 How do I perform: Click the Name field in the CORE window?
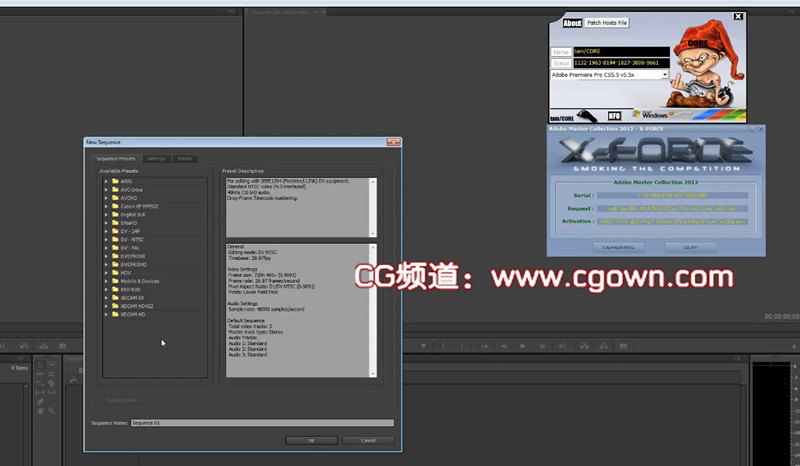[621, 52]
